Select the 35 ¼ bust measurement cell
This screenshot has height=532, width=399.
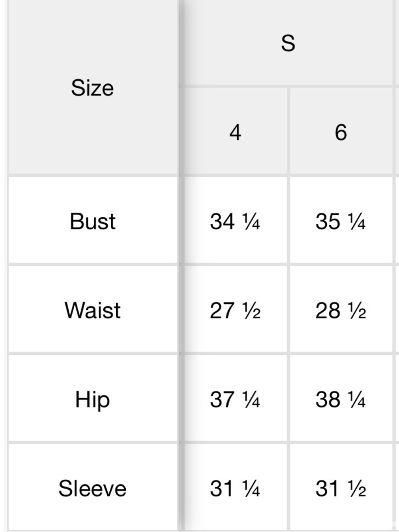(x=341, y=221)
